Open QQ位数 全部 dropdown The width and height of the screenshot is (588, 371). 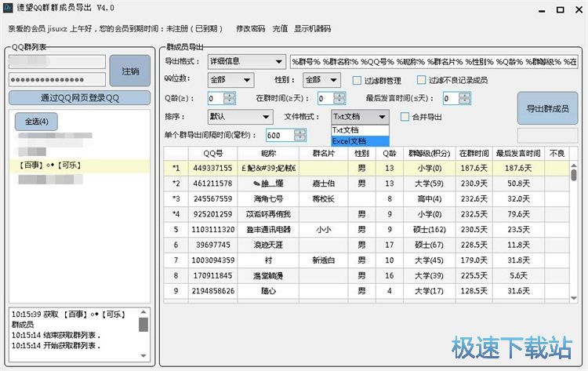(x=230, y=80)
